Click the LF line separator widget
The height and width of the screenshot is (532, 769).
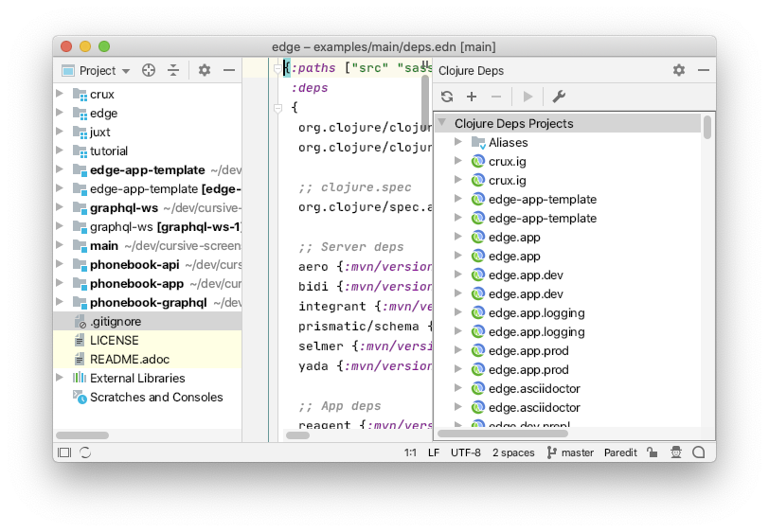(x=434, y=452)
